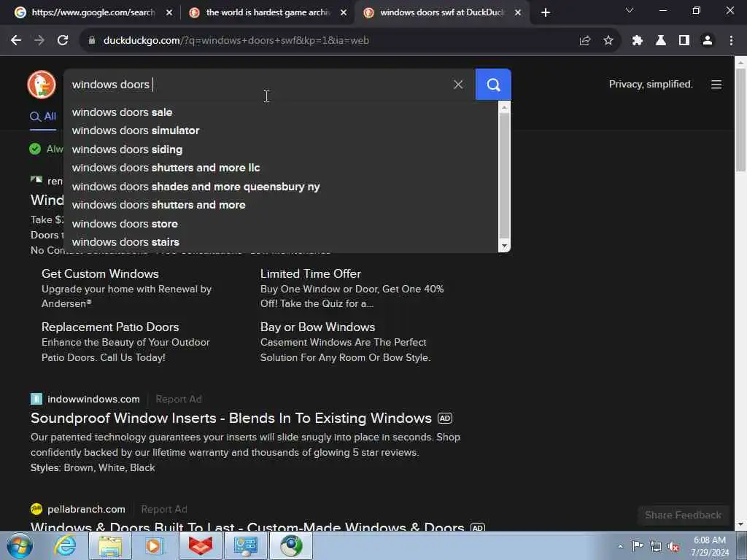Open the Windows Start button
This screenshot has width=747, height=560.
(x=20, y=545)
